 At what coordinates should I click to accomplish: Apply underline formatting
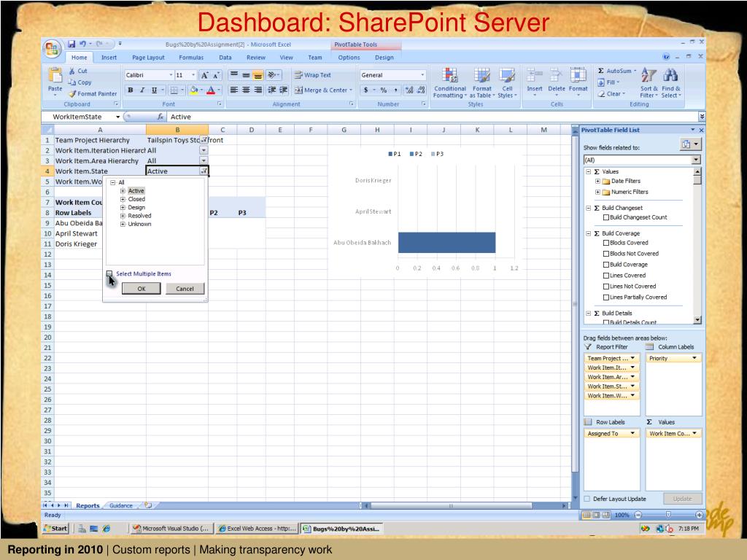(154, 90)
